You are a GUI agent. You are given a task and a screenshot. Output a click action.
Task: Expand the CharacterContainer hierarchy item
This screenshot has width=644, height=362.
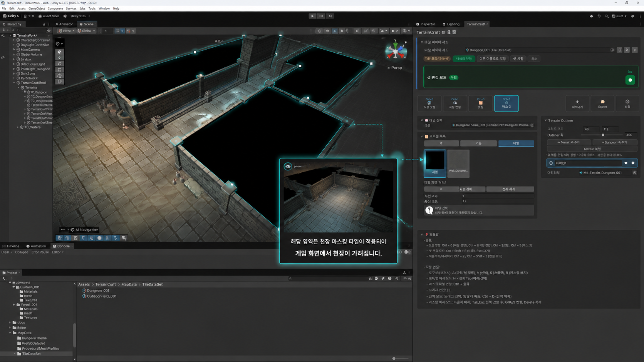click(x=14, y=40)
